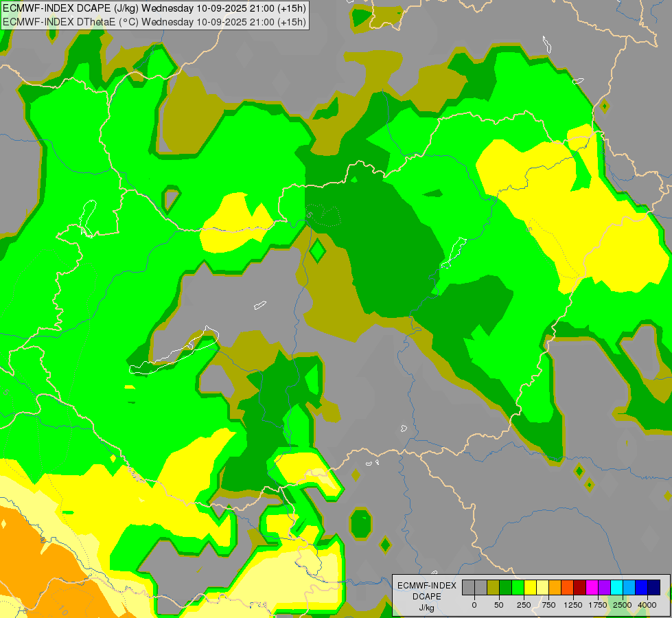
Task: Click the ECMWF-INDEX DCAPE (J/kg) title line
Action: click(x=154, y=8)
